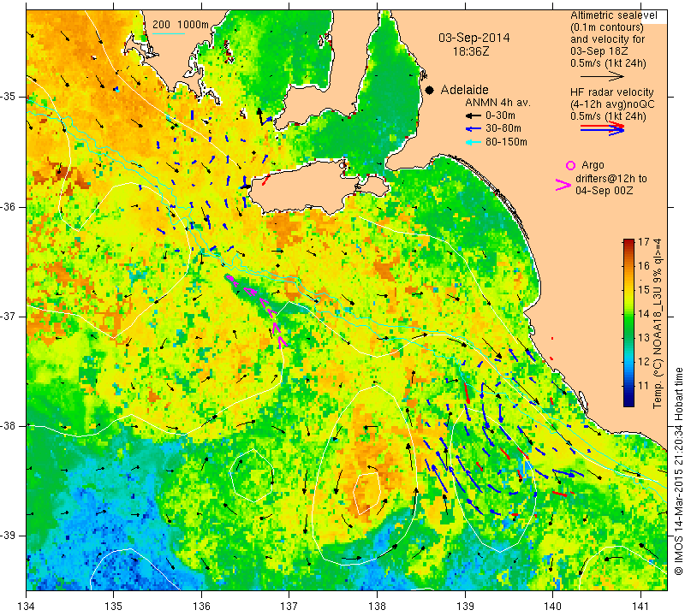Click the 'drifters@12h to' legend text
The image size is (685, 616).
(x=611, y=179)
